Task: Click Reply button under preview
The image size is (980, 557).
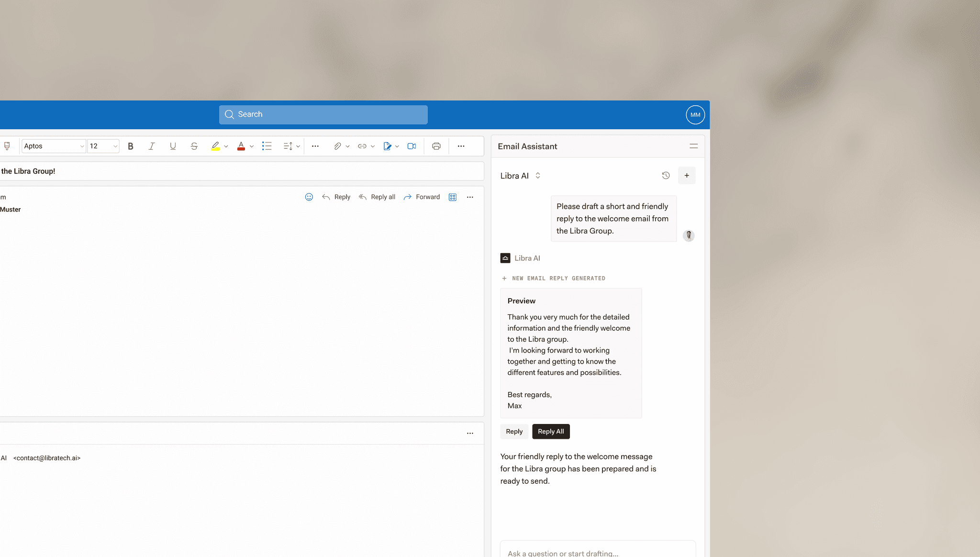Action: pos(514,432)
